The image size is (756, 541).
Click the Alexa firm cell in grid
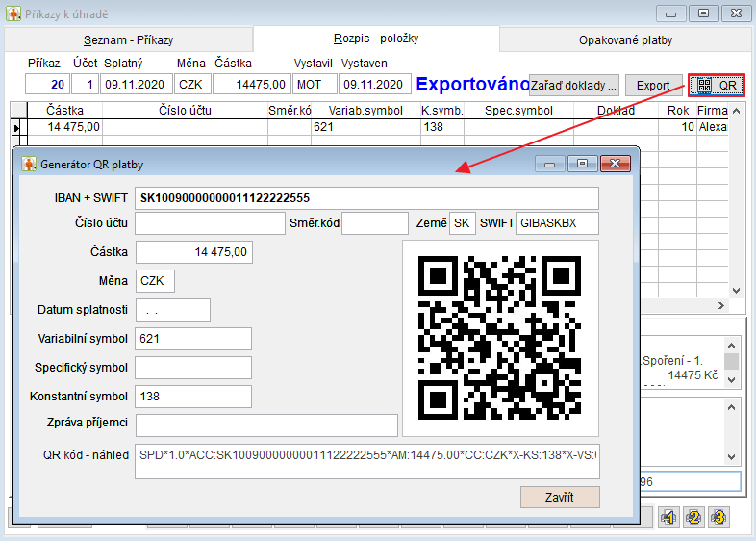(712, 127)
